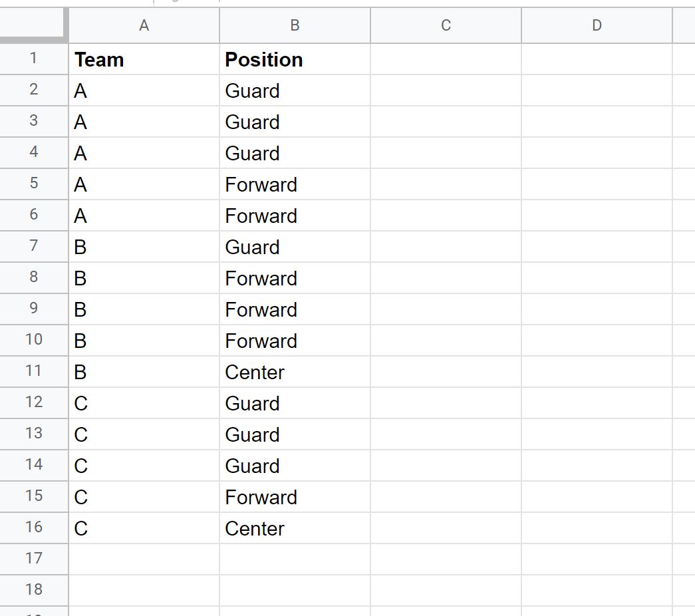This screenshot has height=616, width=695.
Task: Select row 16 header
Action: [34, 528]
